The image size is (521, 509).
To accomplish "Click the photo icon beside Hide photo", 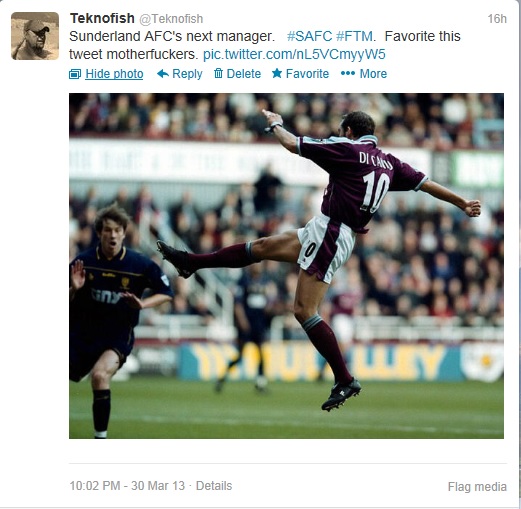I will (x=75, y=74).
